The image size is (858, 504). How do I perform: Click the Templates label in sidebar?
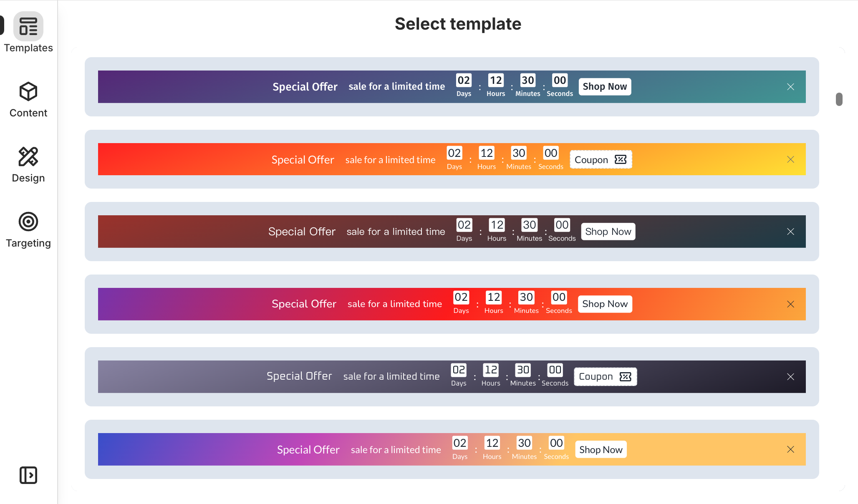click(x=28, y=48)
